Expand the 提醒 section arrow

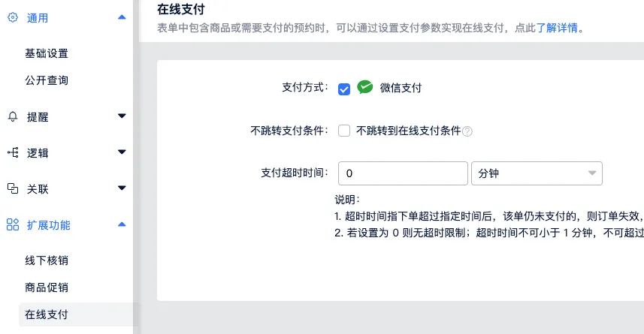[122, 116]
